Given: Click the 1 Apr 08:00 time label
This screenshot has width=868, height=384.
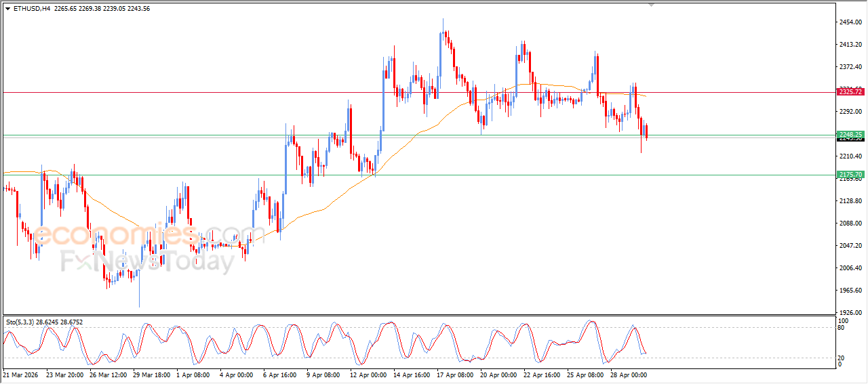Looking at the screenshot, I should pyautogui.click(x=194, y=374).
